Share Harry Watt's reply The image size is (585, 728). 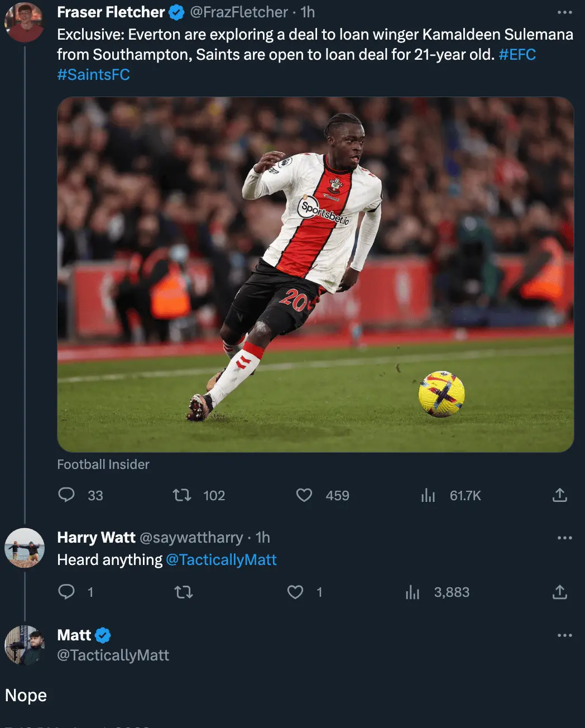click(560, 592)
